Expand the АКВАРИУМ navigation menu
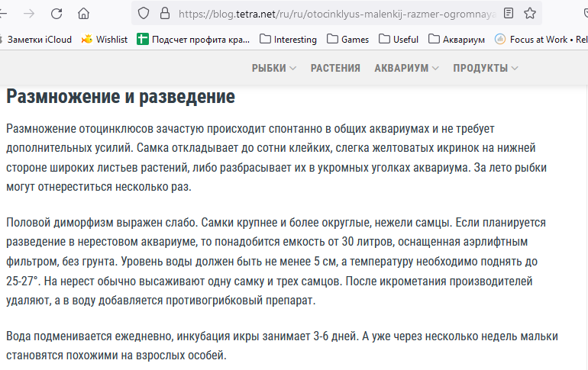588x370 pixels. pos(406,68)
